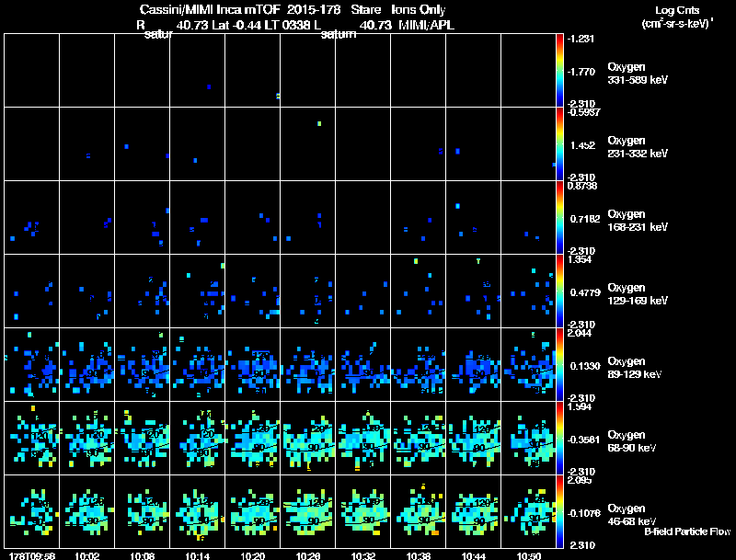Viewport: 736px width, 560px height.
Task: Open the 89-129 keV panel at 10:20
Action: point(252,364)
